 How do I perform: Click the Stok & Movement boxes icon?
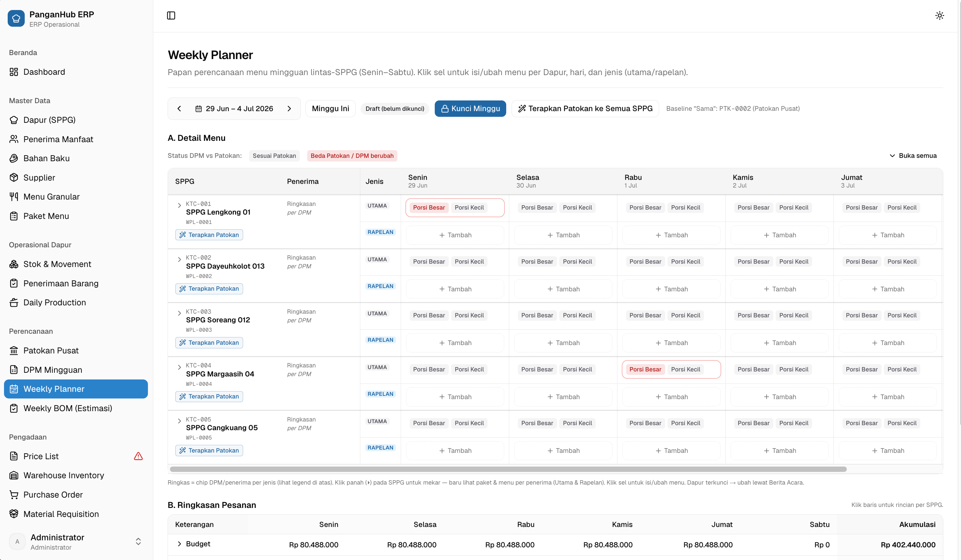point(14,264)
